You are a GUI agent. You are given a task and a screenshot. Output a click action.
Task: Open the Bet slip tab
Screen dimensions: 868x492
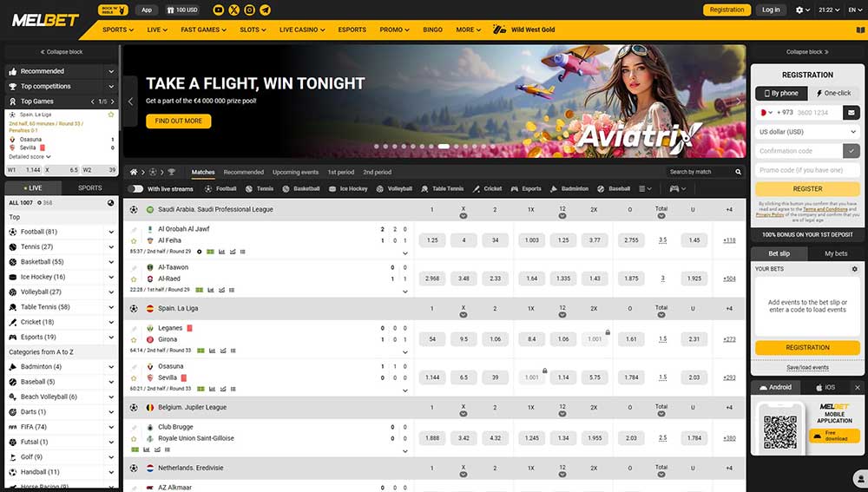(779, 253)
